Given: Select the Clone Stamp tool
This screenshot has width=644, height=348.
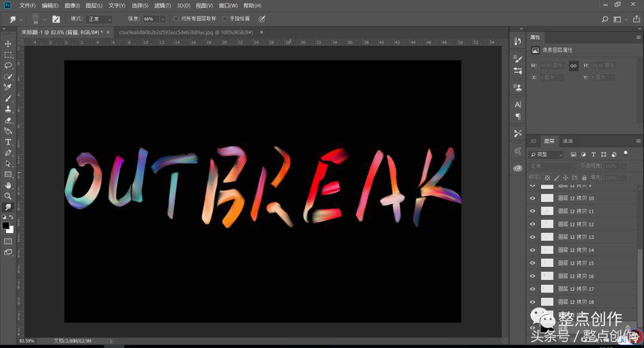Looking at the screenshot, I should (8, 109).
